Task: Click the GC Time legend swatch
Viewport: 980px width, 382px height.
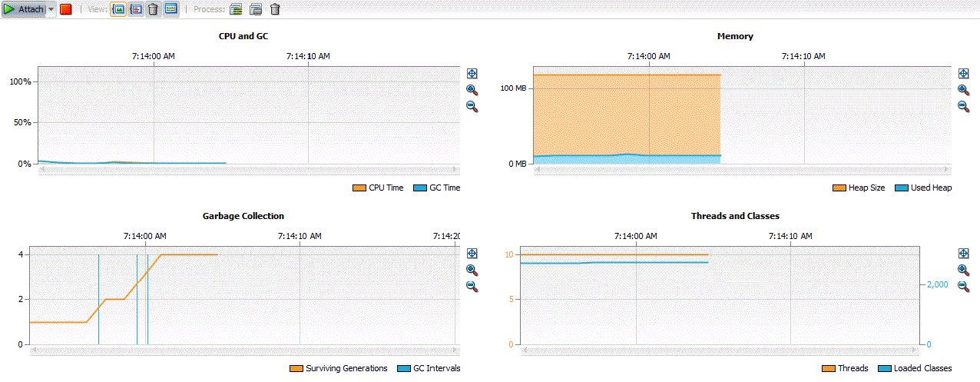Action: click(419, 188)
